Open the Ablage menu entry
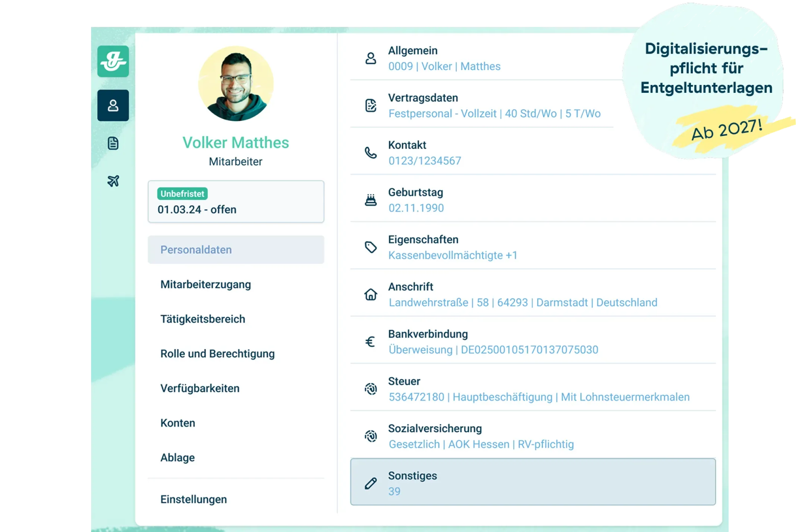The width and height of the screenshot is (802, 532). pos(177,457)
